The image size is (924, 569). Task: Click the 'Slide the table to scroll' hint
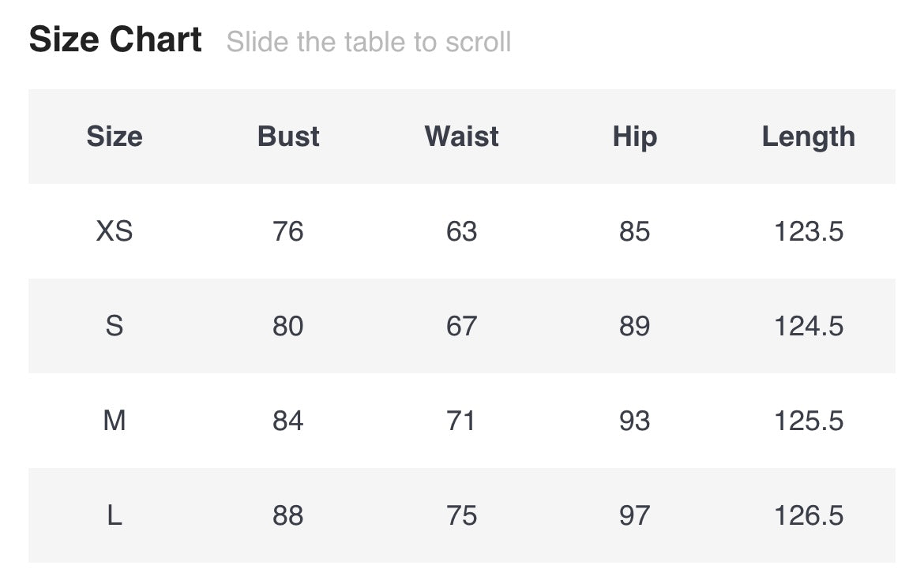point(369,42)
